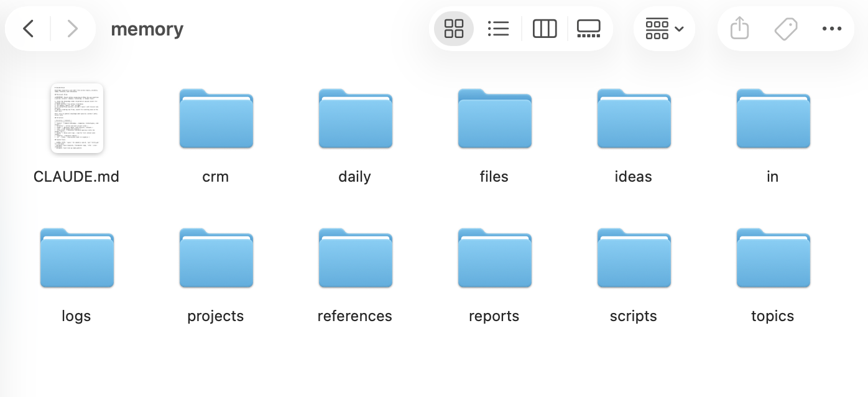Switch to list view
This screenshot has width=868, height=397.
click(498, 29)
